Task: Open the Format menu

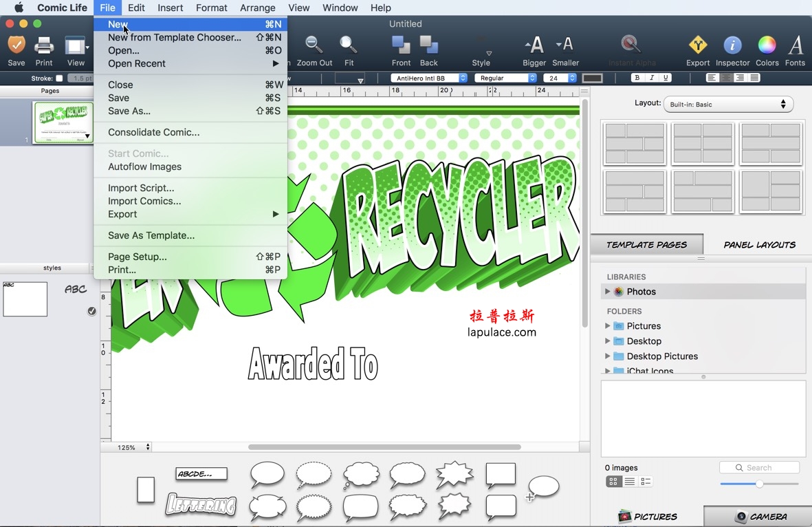Action: coord(211,8)
